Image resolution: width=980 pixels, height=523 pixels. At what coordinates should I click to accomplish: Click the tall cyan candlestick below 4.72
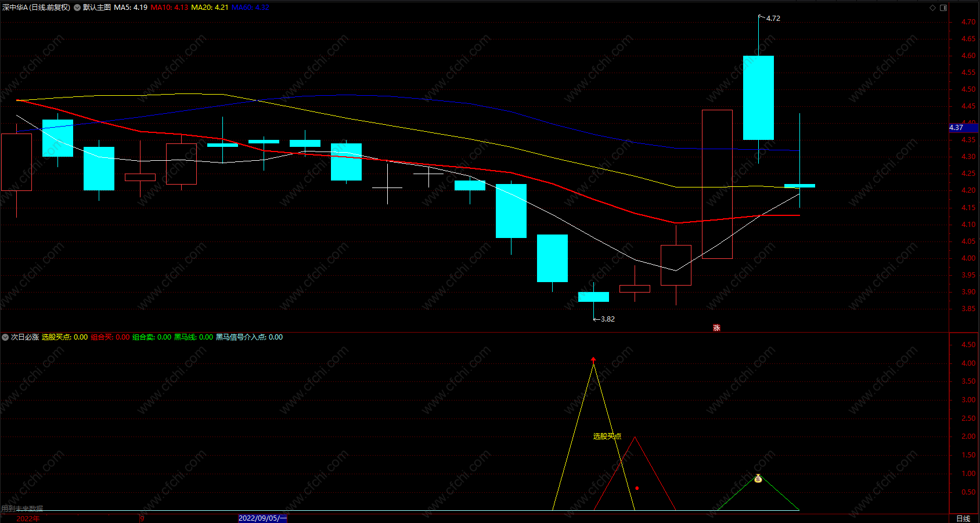click(758, 98)
